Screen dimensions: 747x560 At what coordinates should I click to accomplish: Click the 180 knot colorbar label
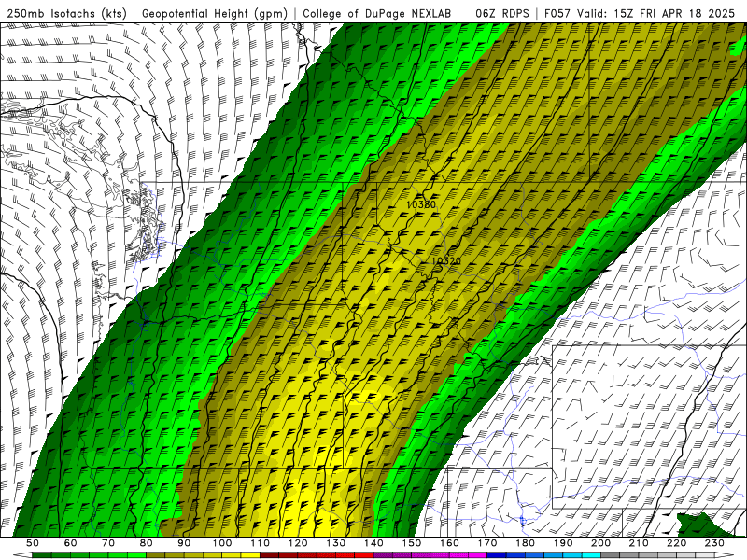525,543
